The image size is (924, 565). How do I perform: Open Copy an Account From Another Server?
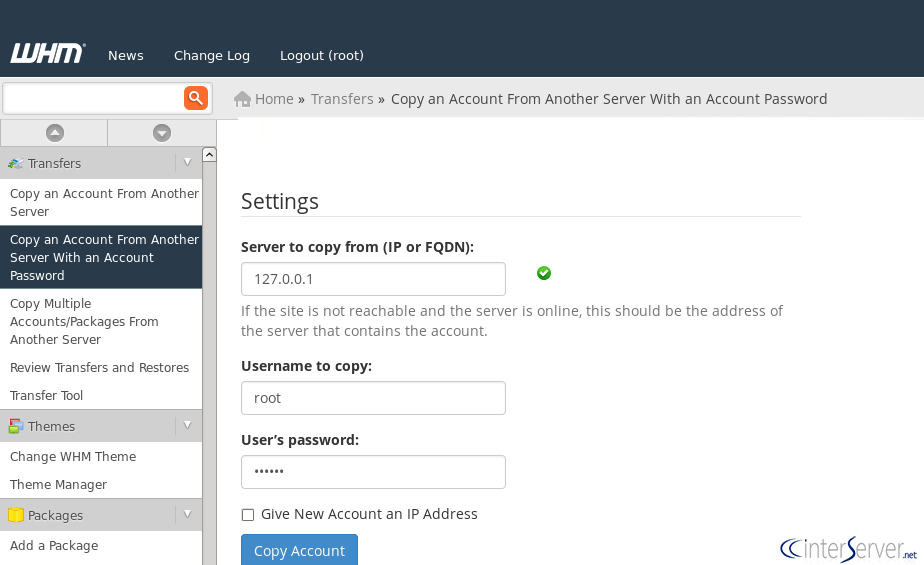[101, 202]
